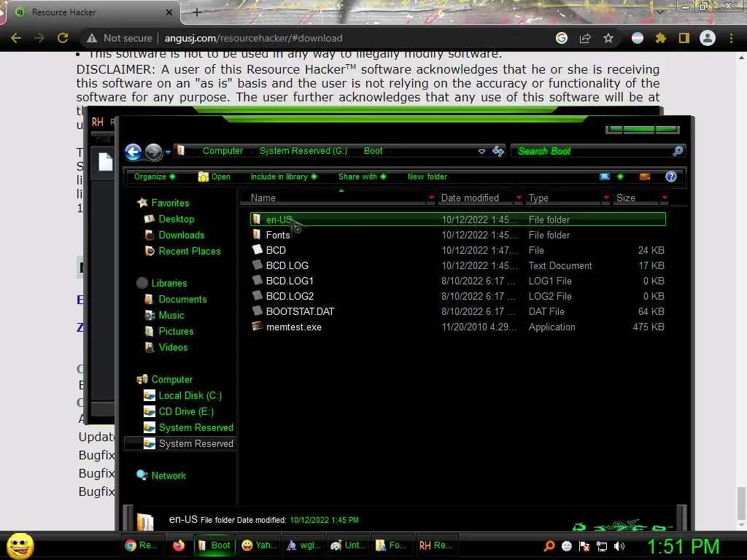Open a new Chrome tab
Viewport: 747px width, 560px height.
point(197,12)
